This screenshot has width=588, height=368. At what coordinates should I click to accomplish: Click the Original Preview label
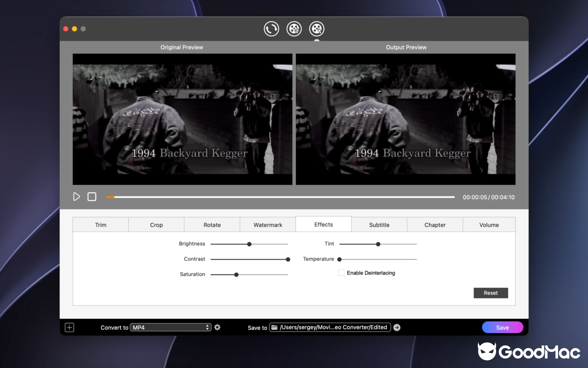pyautogui.click(x=182, y=47)
